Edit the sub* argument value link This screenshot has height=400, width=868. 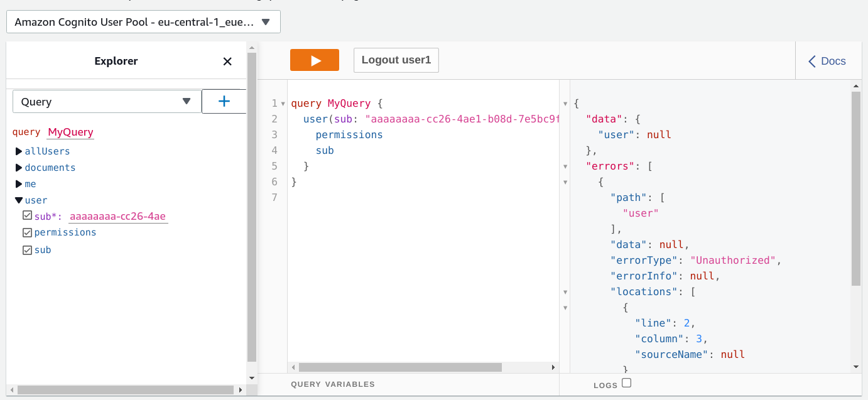pos(117,215)
